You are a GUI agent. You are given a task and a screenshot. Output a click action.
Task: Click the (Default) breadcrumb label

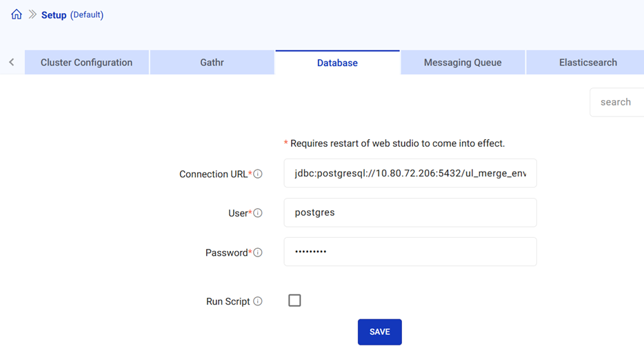[x=87, y=14]
